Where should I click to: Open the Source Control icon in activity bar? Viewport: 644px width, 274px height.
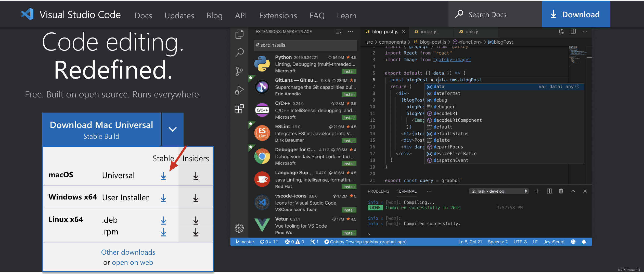239,71
